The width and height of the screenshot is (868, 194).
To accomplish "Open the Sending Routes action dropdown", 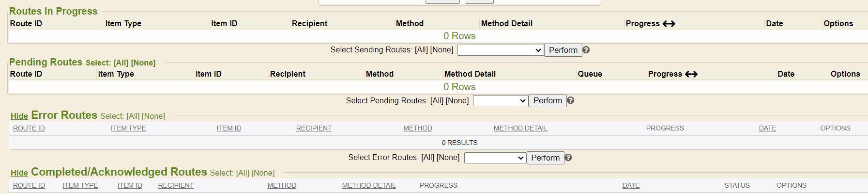I will [x=500, y=50].
